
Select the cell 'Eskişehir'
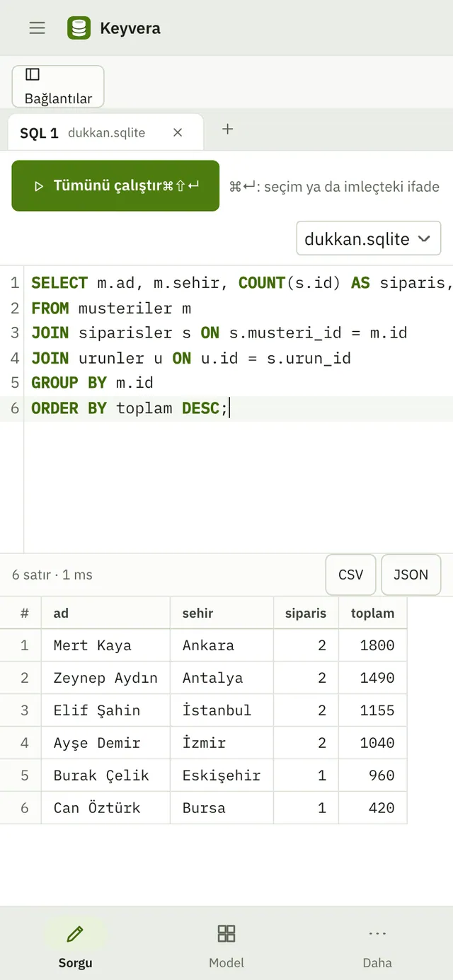coord(222,776)
